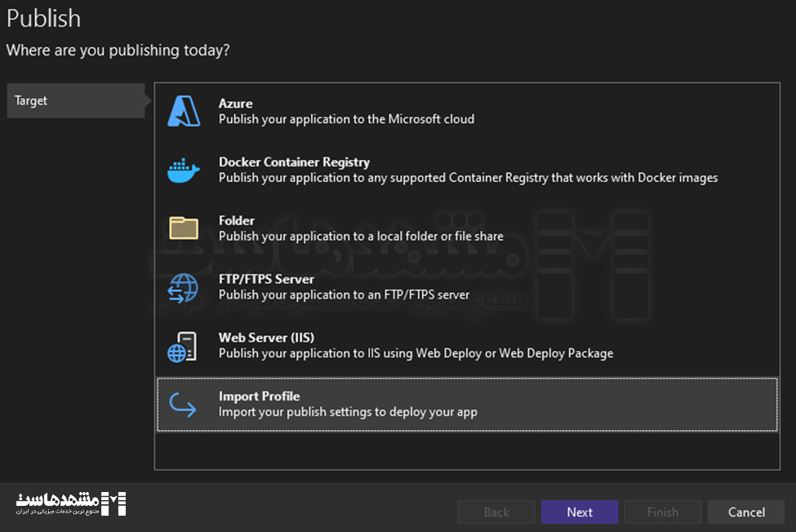Choose the Web Server (IIS) label
Screen dimensions: 796x532
[x=266, y=338]
